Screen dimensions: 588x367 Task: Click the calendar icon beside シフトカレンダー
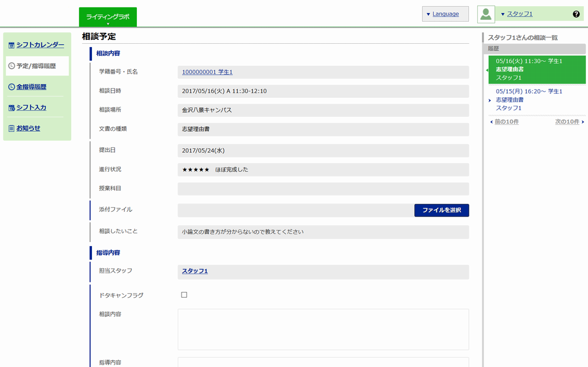11,45
